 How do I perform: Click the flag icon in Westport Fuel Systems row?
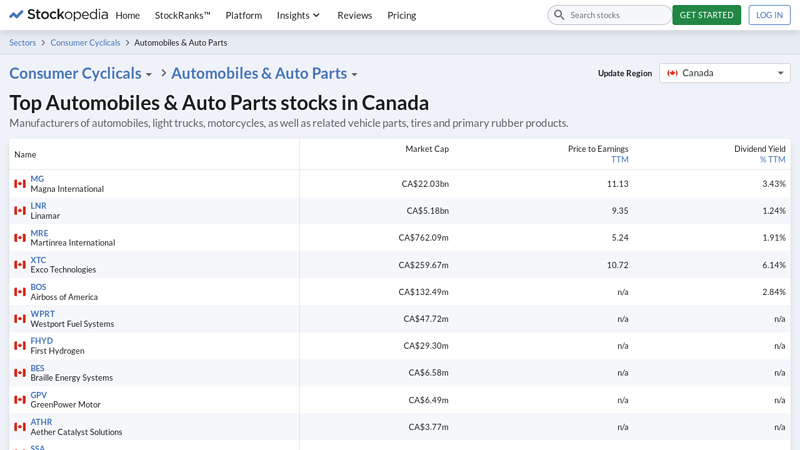pyautogui.click(x=20, y=319)
